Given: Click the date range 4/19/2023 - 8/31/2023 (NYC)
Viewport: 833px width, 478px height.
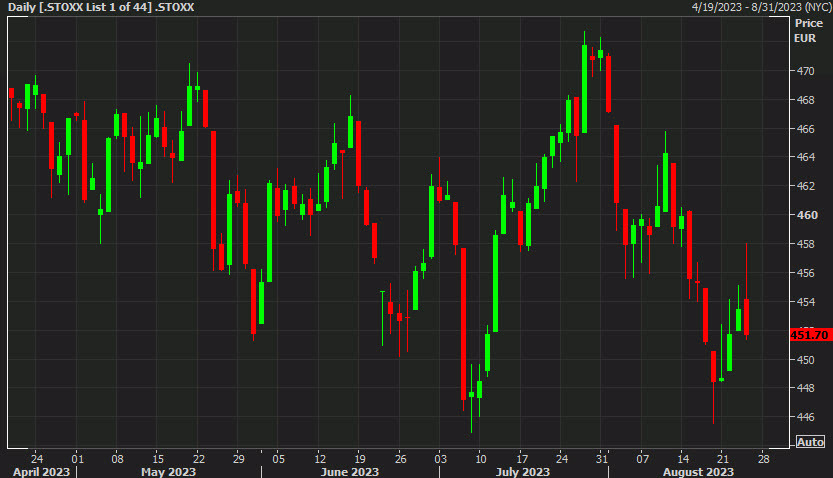Looking at the screenshot, I should [761, 7].
